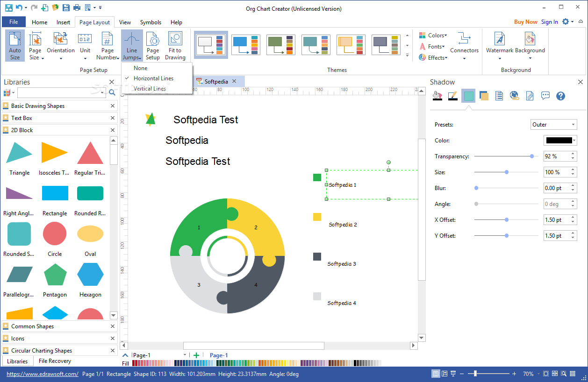Viewport: 588px width, 382px height.
Task: Expand the Colors theme dropdown
Action: pyautogui.click(x=433, y=35)
